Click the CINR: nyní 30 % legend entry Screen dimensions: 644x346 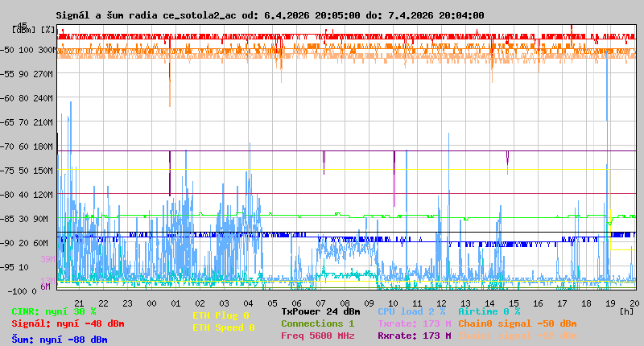click(54, 311)
